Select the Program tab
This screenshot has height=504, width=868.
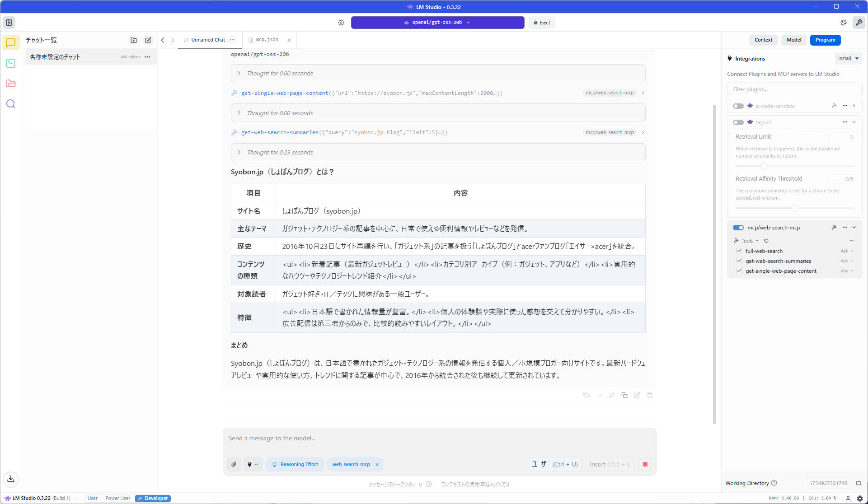825,40
